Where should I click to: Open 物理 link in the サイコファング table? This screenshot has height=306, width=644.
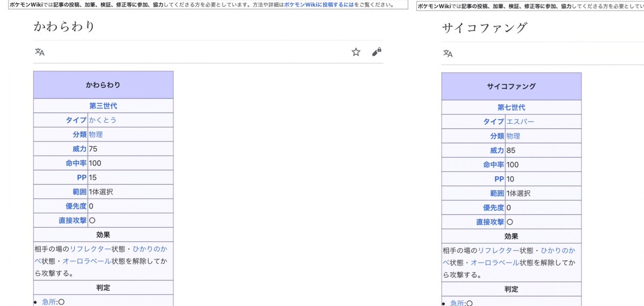514,136
